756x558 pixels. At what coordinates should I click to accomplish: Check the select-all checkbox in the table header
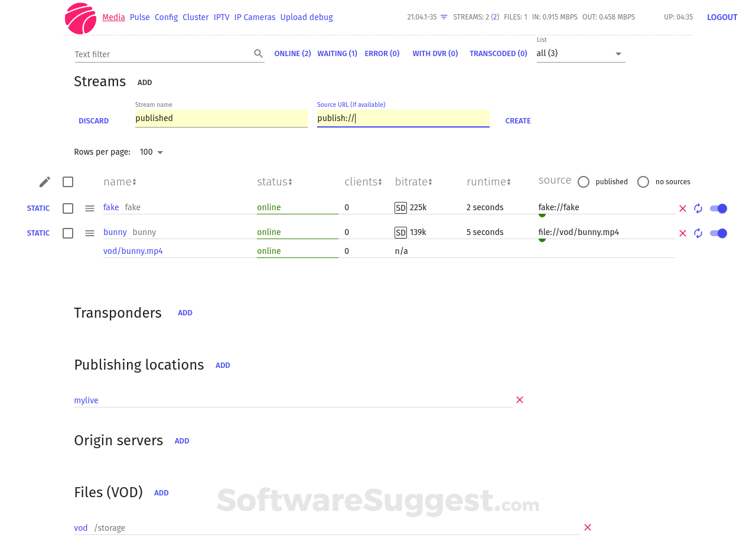[x=68, y=182]
